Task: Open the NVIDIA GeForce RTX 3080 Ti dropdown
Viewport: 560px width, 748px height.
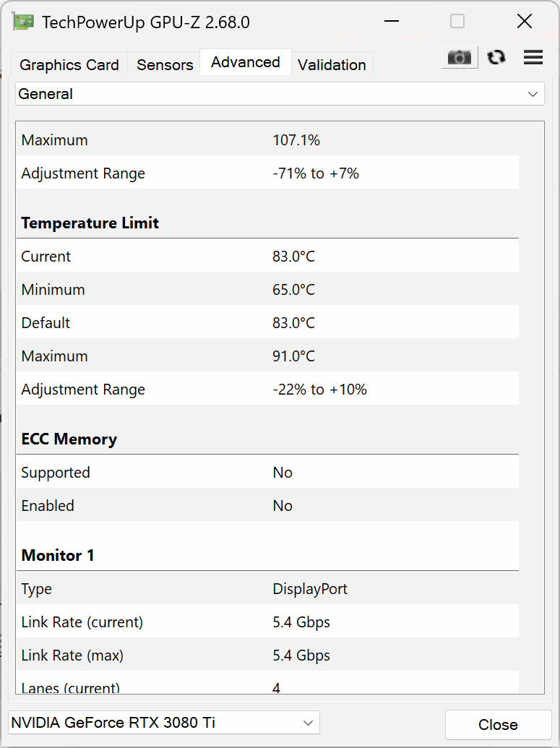Action: point(164,723)
